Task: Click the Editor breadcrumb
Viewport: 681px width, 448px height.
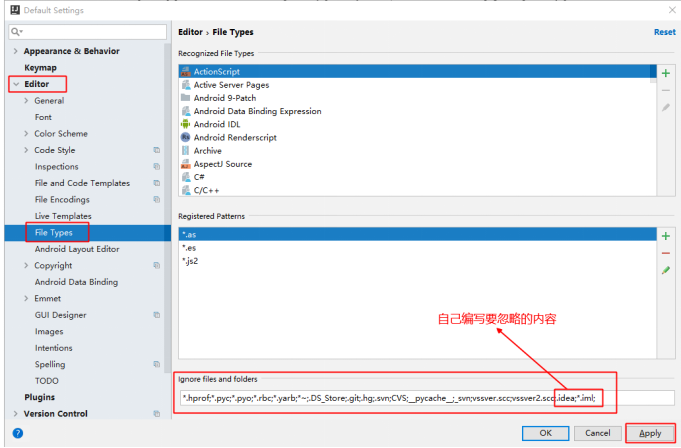Action: coord(190,32)
